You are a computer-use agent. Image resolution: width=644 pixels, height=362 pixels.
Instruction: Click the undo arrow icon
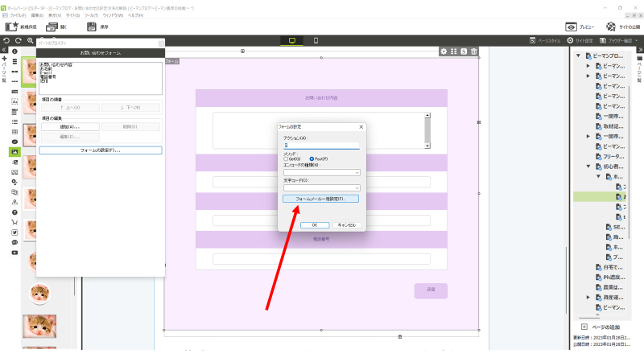(6, 40)
